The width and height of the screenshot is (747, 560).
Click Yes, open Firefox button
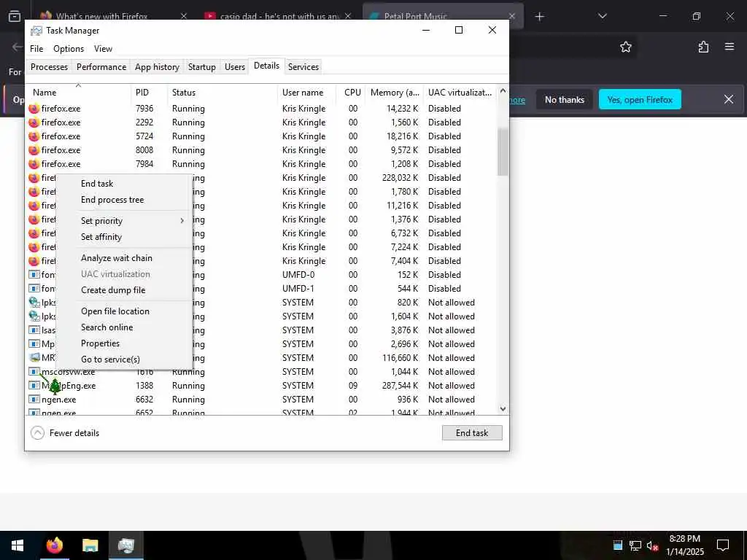click(640, 100)
